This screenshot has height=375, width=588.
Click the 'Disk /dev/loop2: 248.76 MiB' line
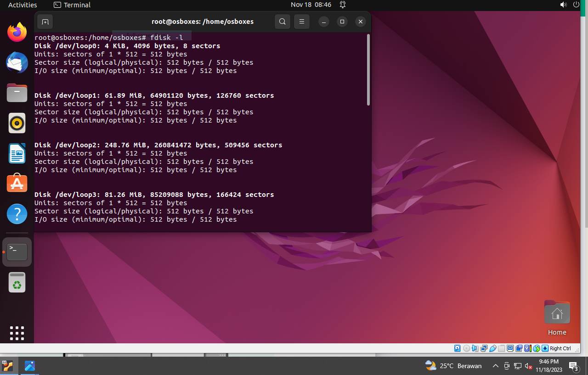tap(158, 145)
